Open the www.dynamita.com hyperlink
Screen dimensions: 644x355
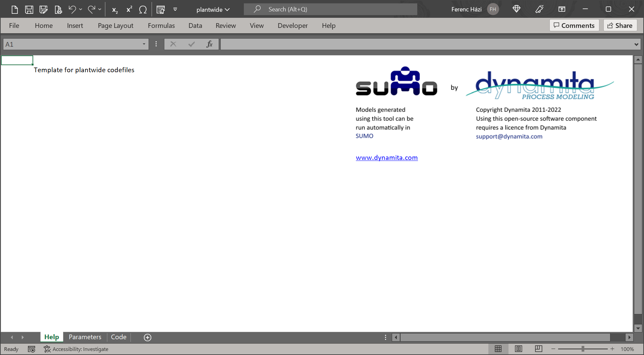click(x=386, y=158)
